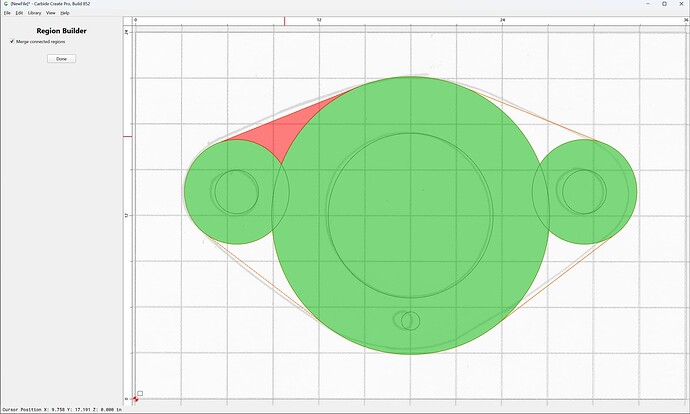Click the Cursor Position status bar text
The image size is (690, 414).
61,410
